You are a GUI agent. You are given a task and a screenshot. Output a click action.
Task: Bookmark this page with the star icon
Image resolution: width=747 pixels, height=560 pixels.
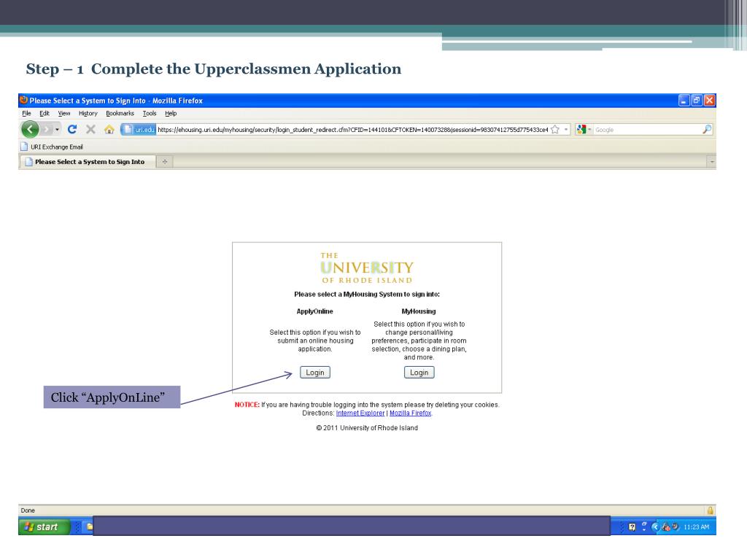pyautogui.click(x=555, y=130)
